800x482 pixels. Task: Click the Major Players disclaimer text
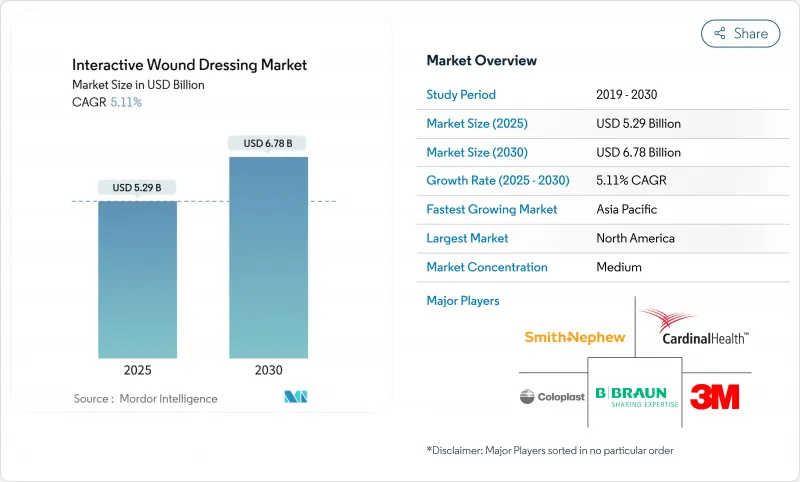549,450
